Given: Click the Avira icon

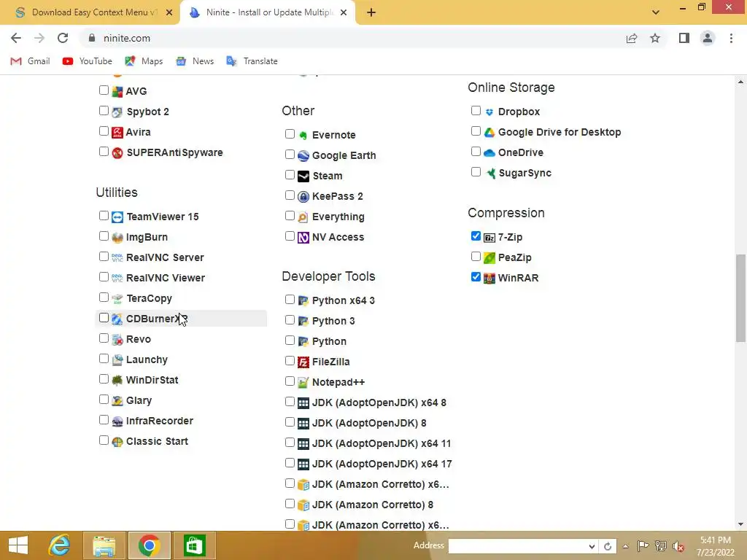Looking at the screenshot, I should (x=117, y=133).
